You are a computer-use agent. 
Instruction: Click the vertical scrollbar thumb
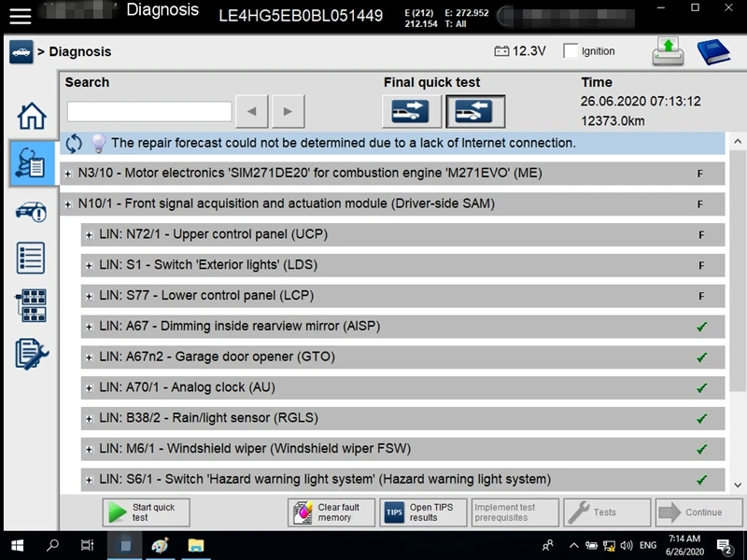[x=738, y=272]
